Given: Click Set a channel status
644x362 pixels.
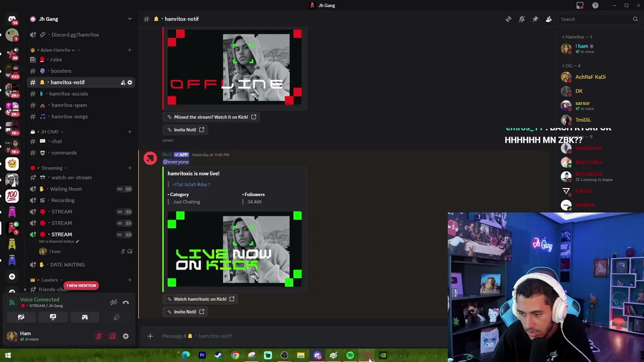Looking at the screenshot, I should click(58, 241).
